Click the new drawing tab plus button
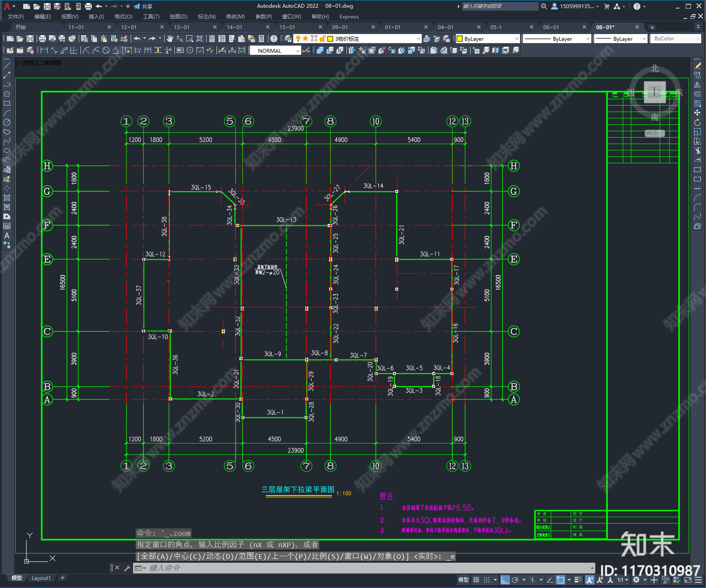The width and height of the screenshot is (706, 588). coord(652,27)
